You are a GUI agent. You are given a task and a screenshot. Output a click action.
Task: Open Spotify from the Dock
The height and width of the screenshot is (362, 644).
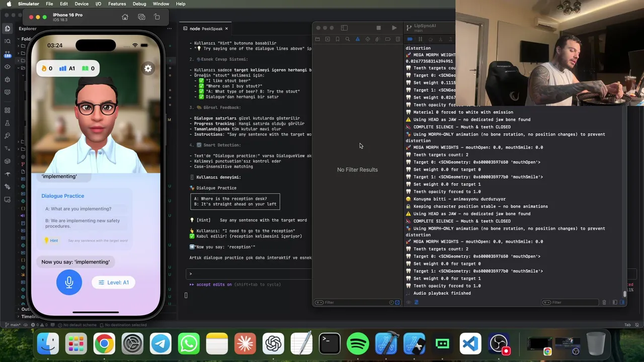point(358,344)
